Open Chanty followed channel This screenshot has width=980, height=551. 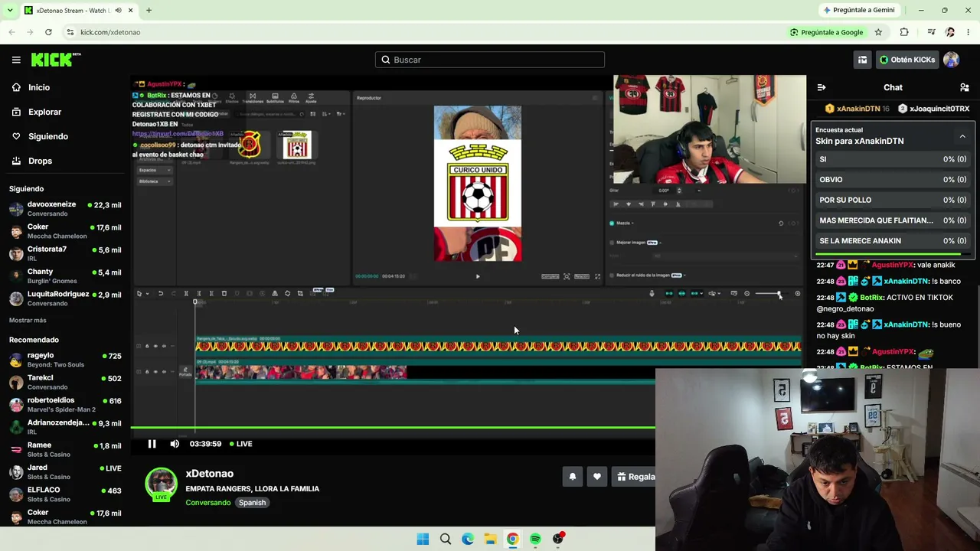(x=65, y=275)
